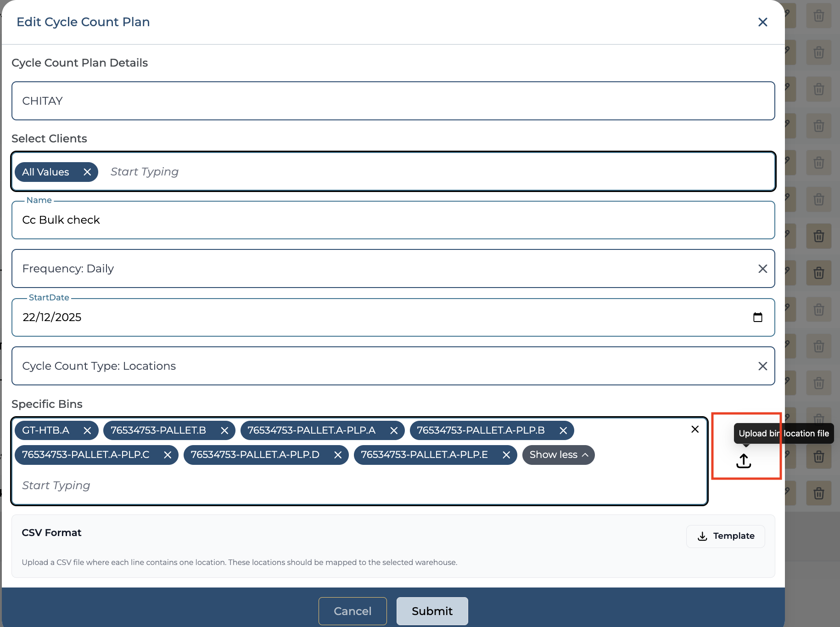
Task: Open the StartDate calendar picker icon
Action: tap(757, 317)
